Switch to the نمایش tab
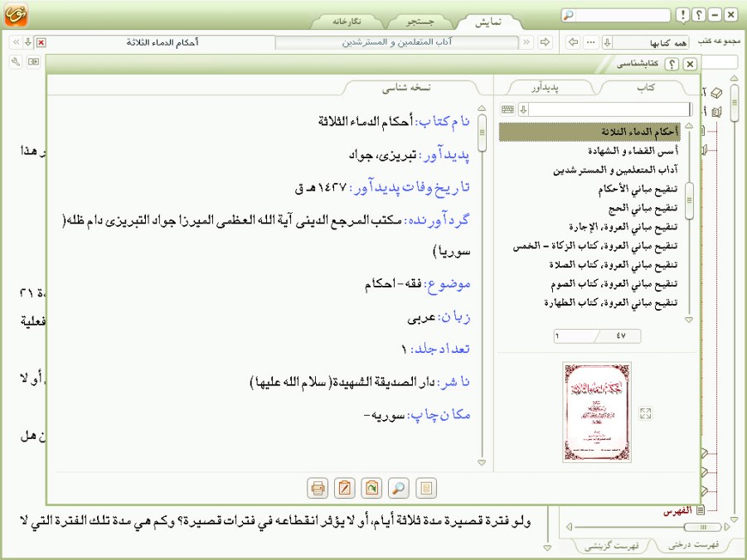 coord(488,22)
